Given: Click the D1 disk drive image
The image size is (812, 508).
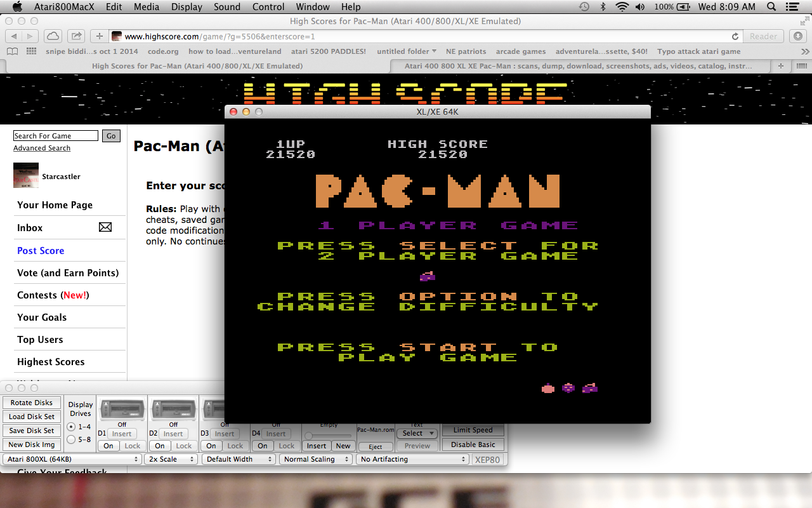Looking at the screenshot, I should coord(122,410).
